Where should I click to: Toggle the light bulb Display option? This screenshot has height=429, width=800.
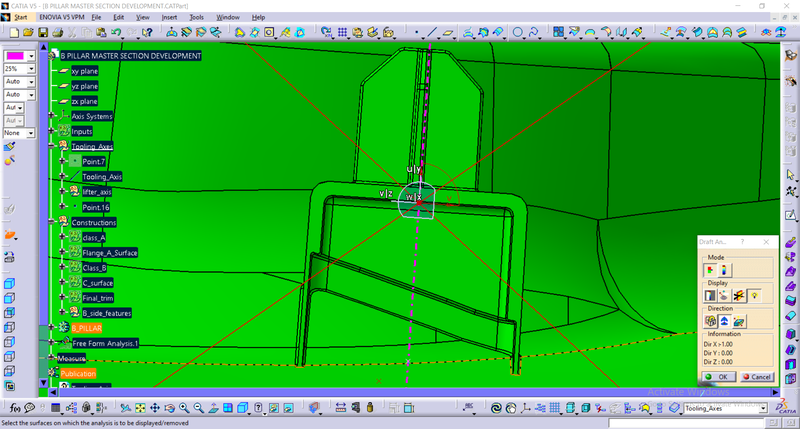click(x=752, y=296)
